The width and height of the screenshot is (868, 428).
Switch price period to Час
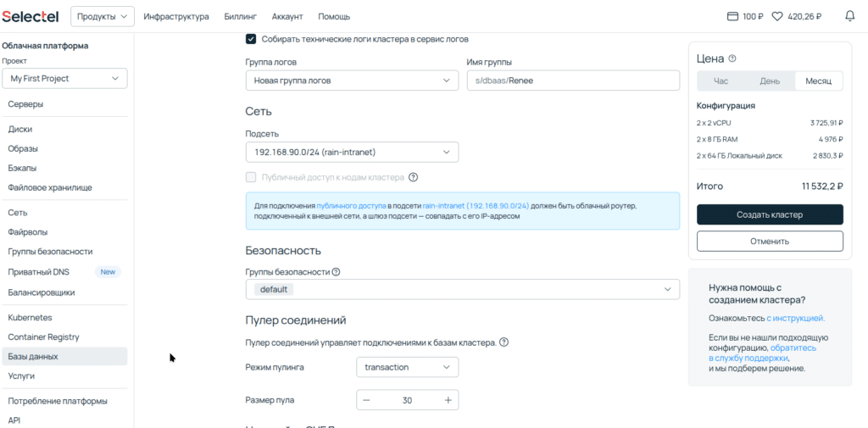coord(721,81)
